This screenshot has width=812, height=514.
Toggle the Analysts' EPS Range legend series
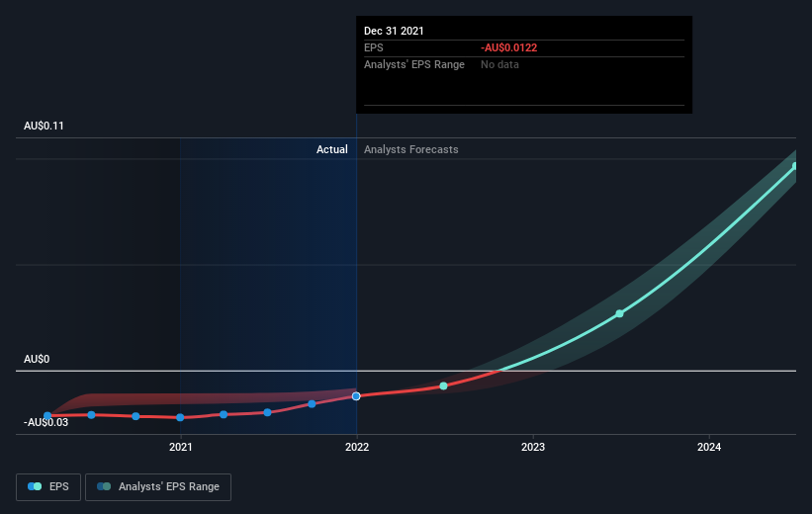158,486
